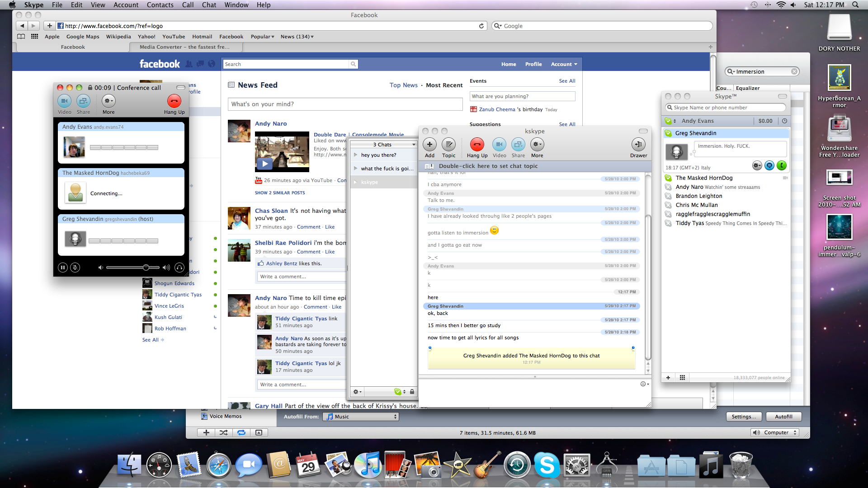Add contact with plus in Skype window
Viewport: 868px width, 488px height.
[668, 378]
